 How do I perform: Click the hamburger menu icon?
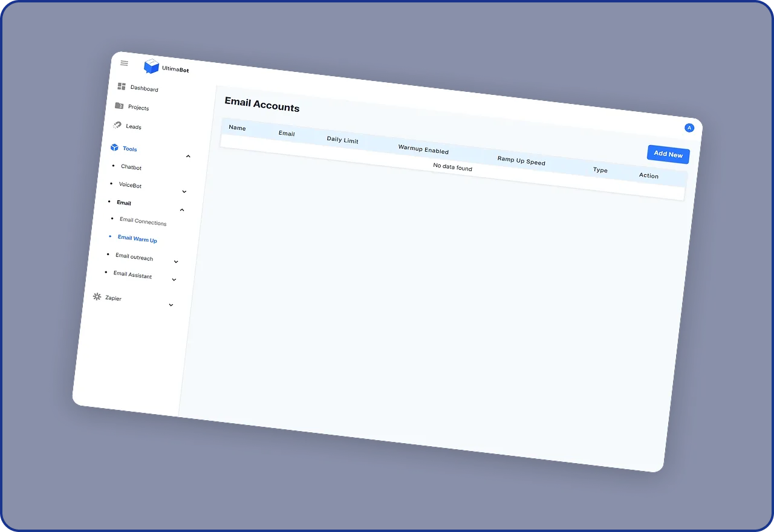[125, 63]
